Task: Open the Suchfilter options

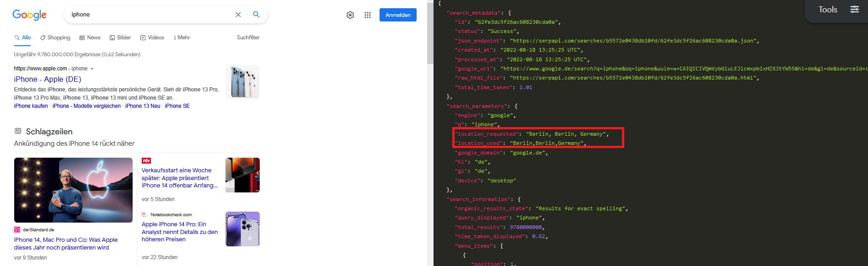Action: pos(248,37)
